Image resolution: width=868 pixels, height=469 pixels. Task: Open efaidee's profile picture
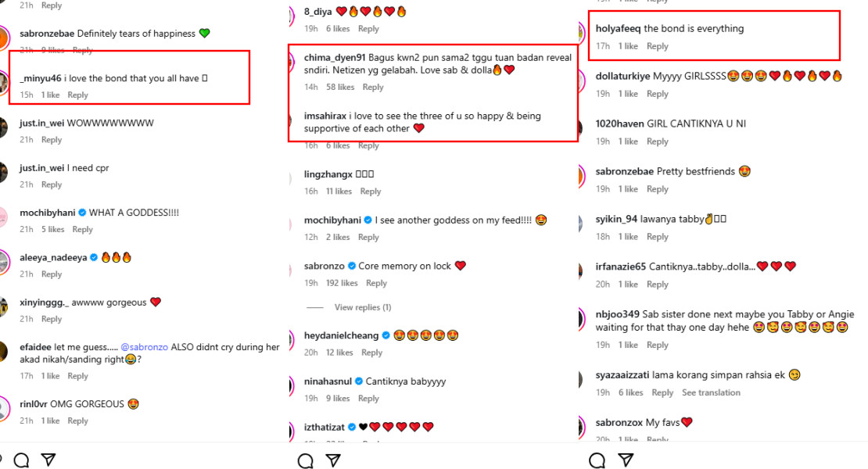[x=4, y=353]
